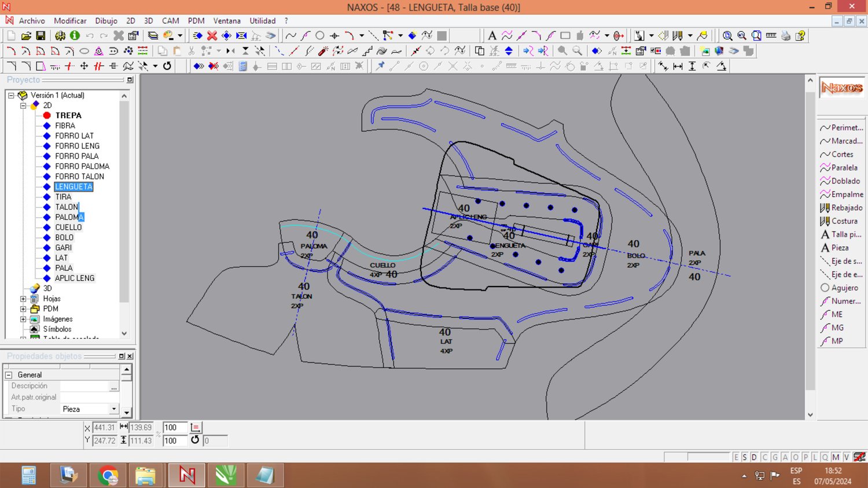The height and width of the screenshot is (488, 868).
Task: Toggle the M status indicator
Action: pos(836,457)
